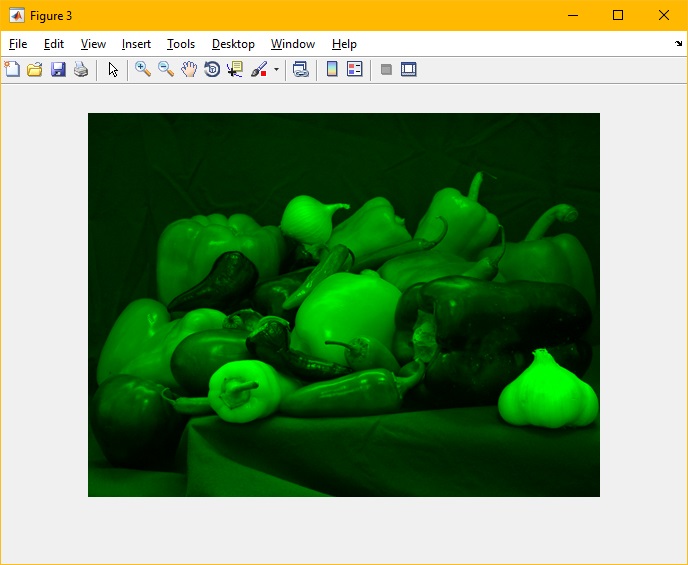Activate the Pan hand tool
The height and width of the screenshot is (565, 688).
pyautogui.click(x=189, y=69)
